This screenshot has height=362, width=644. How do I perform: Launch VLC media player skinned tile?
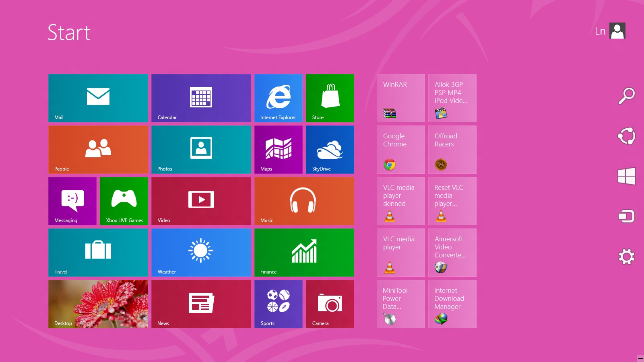tap(401, 201)
